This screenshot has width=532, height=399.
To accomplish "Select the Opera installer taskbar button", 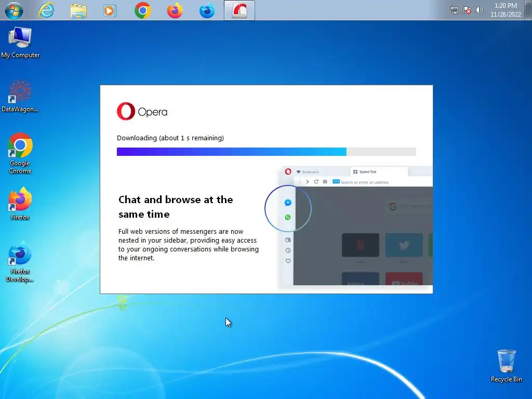I will [240, 10].
